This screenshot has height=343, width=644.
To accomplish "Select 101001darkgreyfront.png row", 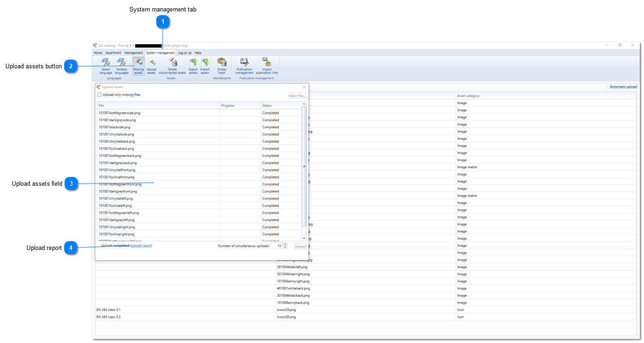I will 199,191.
